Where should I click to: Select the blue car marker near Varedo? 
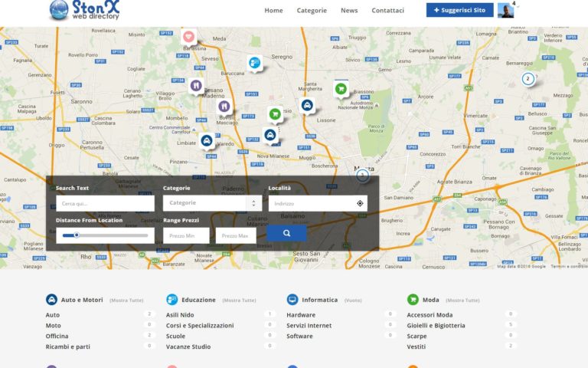coord(207,141)
